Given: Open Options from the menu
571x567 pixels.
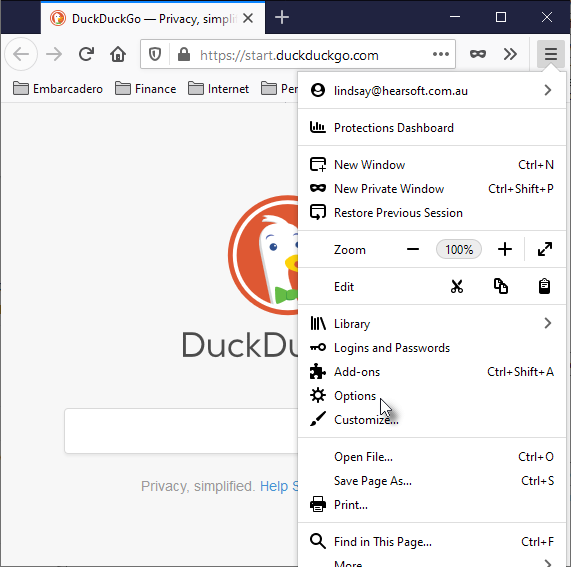Looking at the screenshot, I should tap(432, 395).
